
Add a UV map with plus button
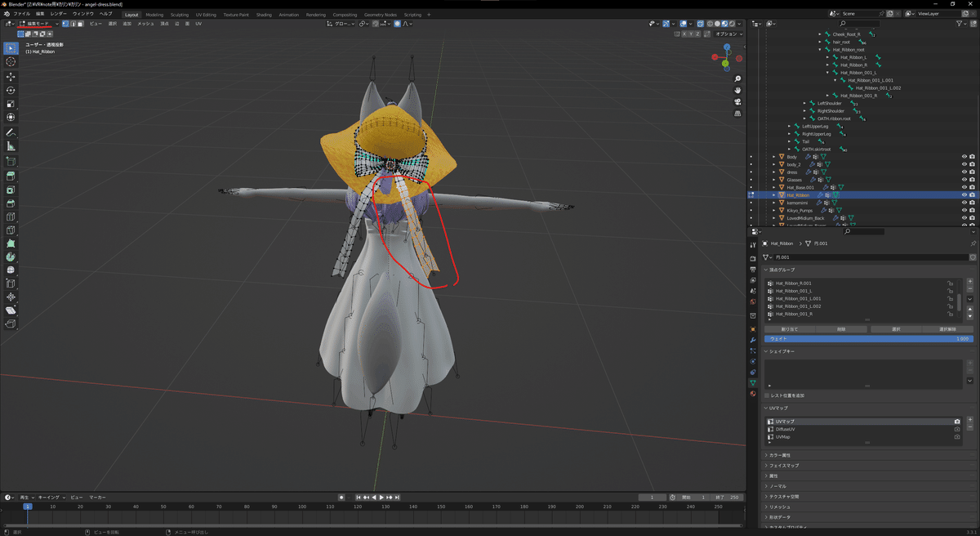[x=969, y=421]
